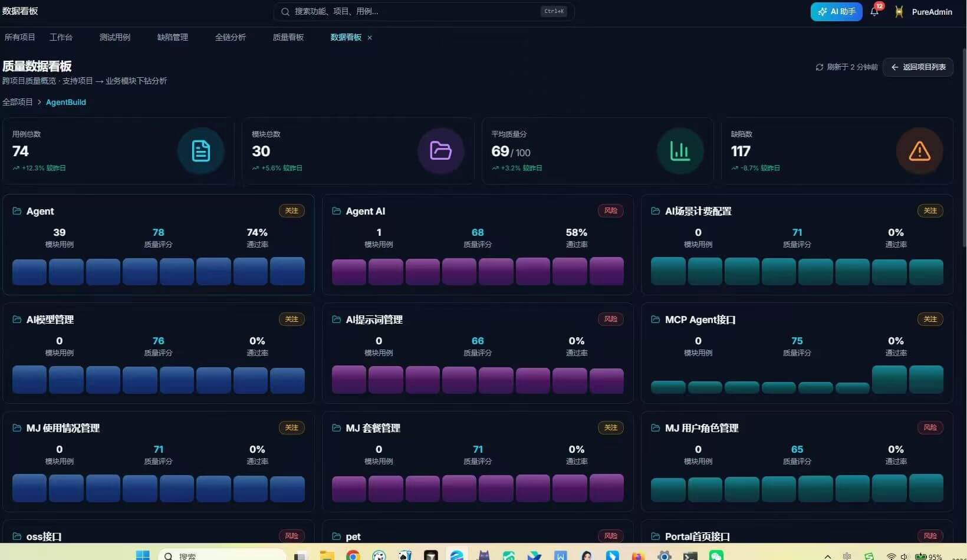Click the folder icon beside AI场景计费配置
This screenshot has width=967, height=560.
coord(656,211)
